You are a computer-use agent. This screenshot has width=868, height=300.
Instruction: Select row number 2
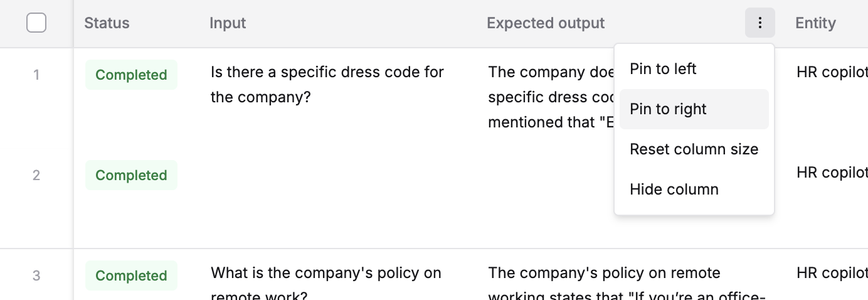pyautogui.click(x=36, y=175)
